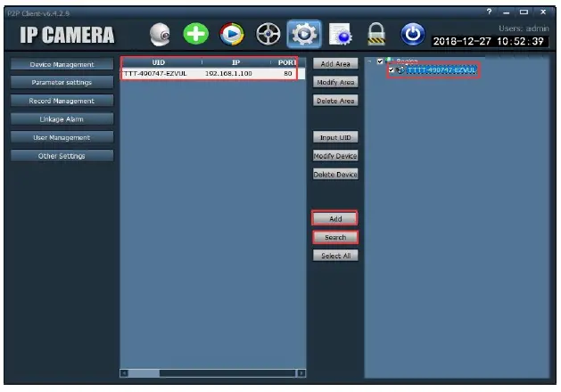Toggle the Region checkbox in the tree
This screenshot has width=561, height=392.
point(380,61)
